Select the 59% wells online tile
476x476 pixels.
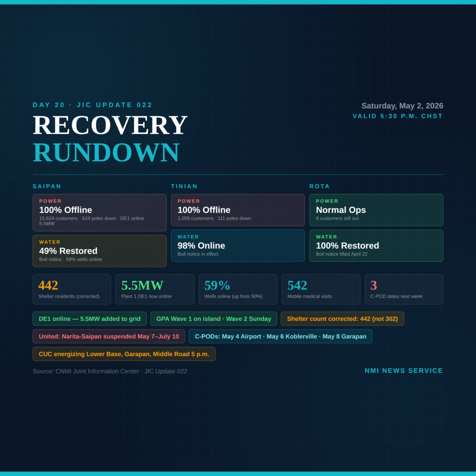point(238,289)
